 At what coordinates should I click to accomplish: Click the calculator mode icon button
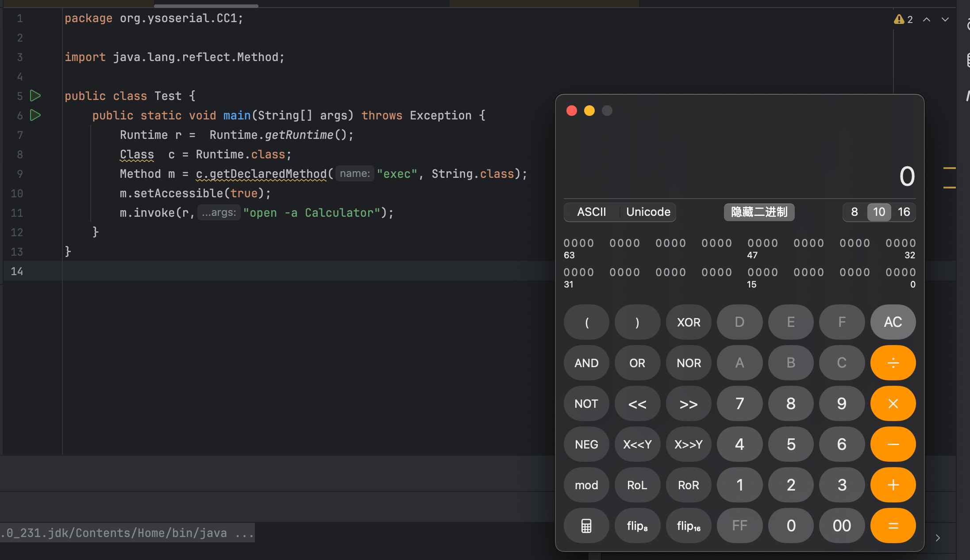[x=586, y=526]
